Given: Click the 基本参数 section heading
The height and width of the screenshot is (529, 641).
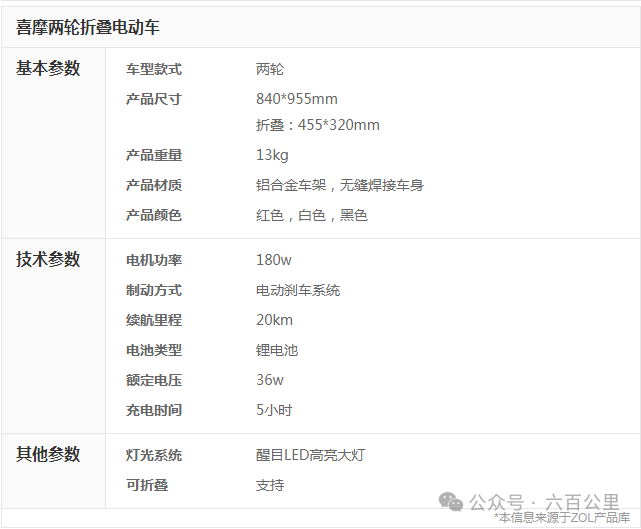Looking at the screenshot, I should tap(48, 68).
